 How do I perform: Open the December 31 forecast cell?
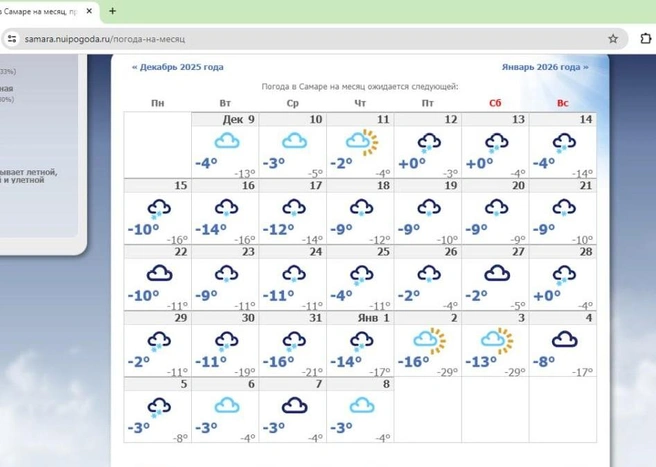[x=293, y=344]
